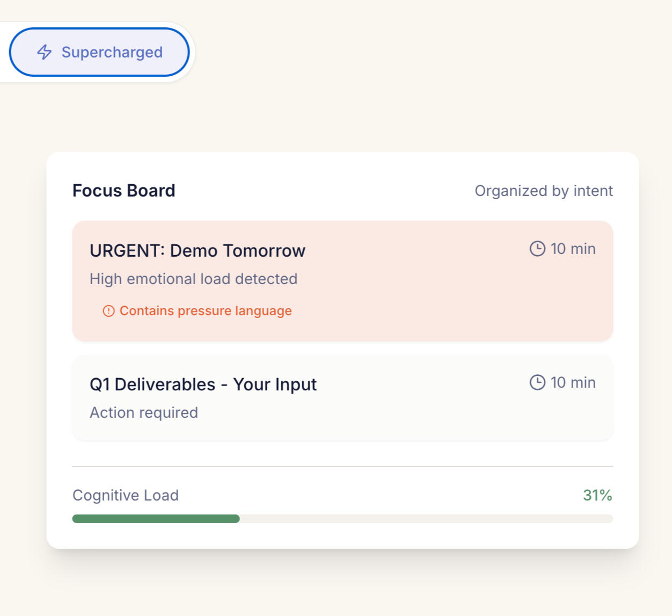Image resolution: width=672 pixels, height=616 pixels.
Task: Click the 10 min estimate on URGENT card
Action: pos(573,249)
